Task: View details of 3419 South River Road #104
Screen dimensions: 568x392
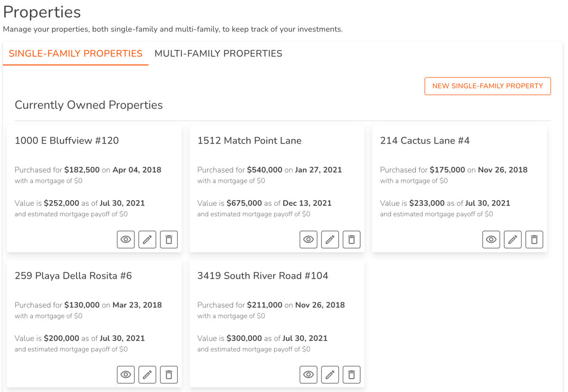Action: (309, 375)
